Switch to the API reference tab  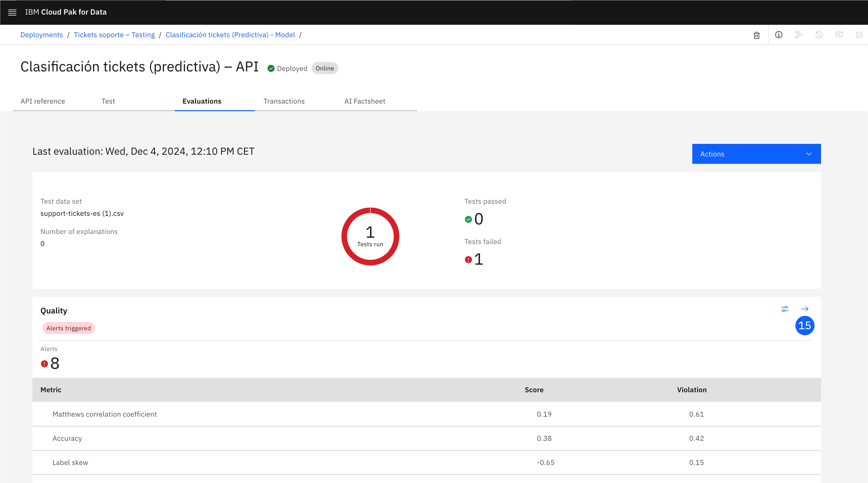52,101
